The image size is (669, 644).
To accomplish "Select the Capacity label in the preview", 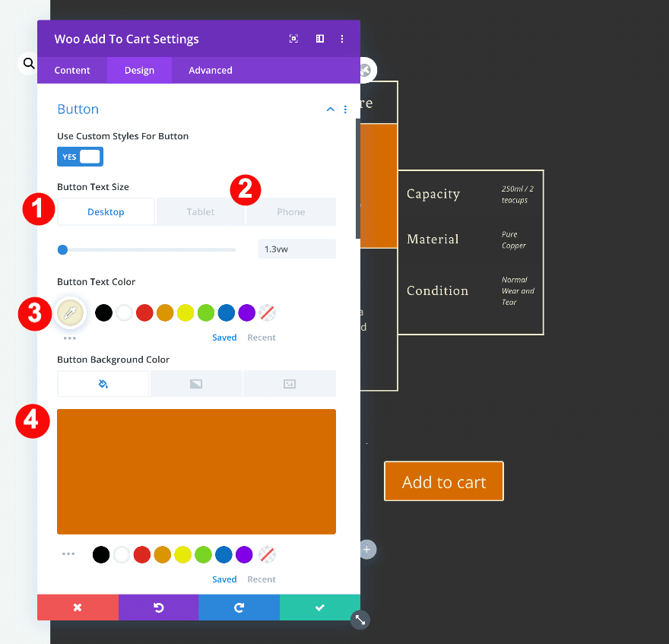I will click(x=433, y=194).
